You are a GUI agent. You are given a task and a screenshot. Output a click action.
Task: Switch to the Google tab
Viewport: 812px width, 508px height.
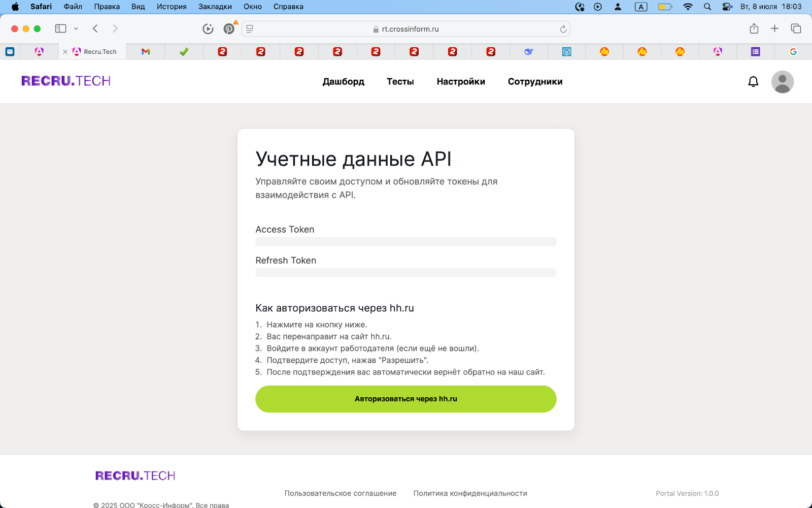point(793,51)
